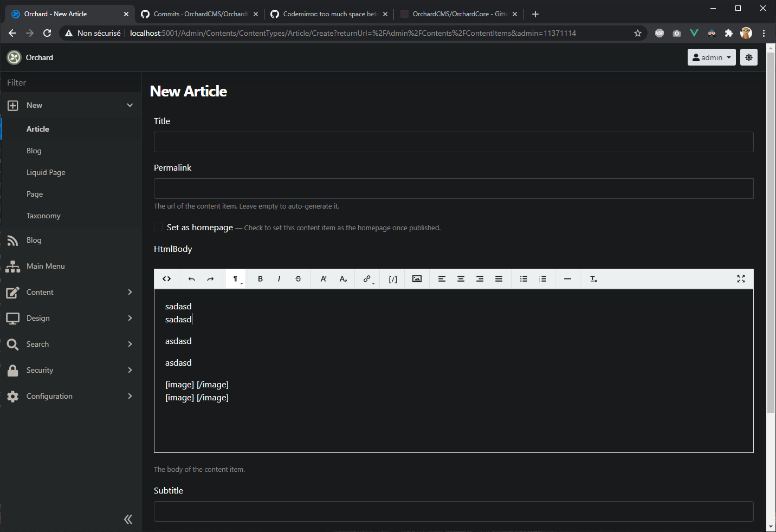Undo the last edit in the body editor
This screenshot has width=776, height=532.
pyautogui.click(x=191, y=278)
